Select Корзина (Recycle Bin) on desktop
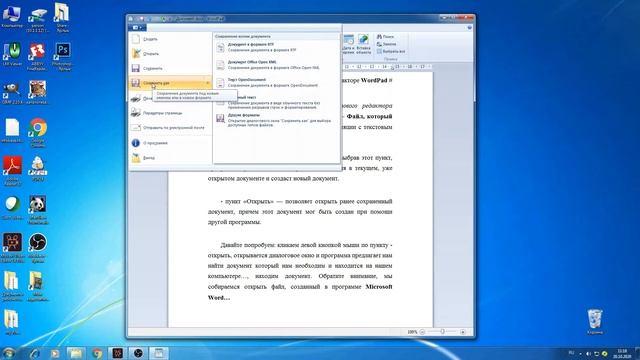 pos(595,322)
